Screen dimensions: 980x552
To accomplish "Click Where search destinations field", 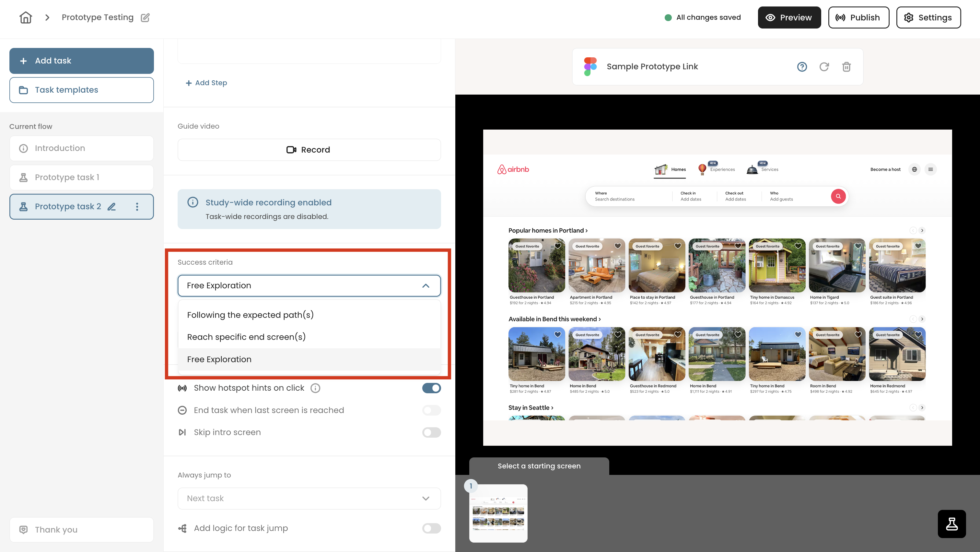I will pos(629,196).
